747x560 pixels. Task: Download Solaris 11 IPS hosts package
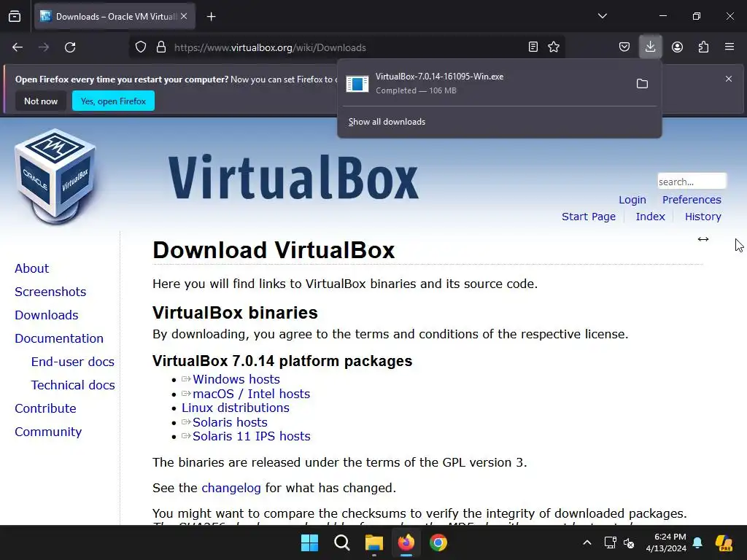click(x=251, y=436)
